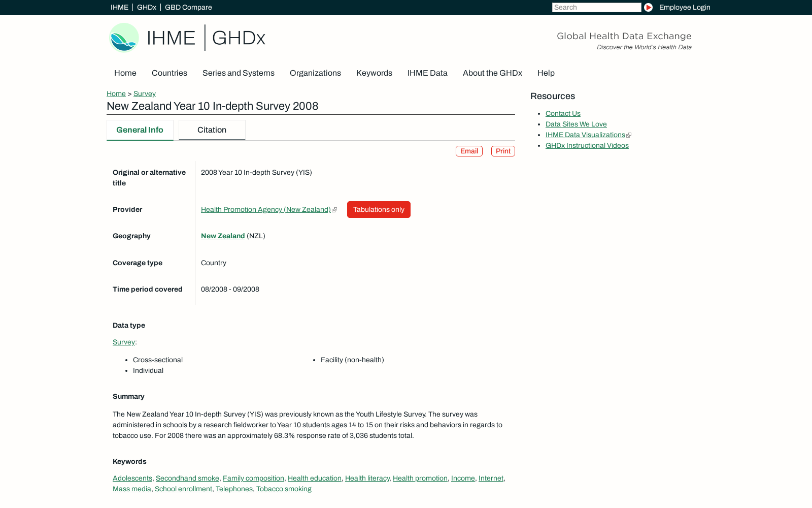Click the School enrollment keyword link
The image size is (812, 508).
183,489
